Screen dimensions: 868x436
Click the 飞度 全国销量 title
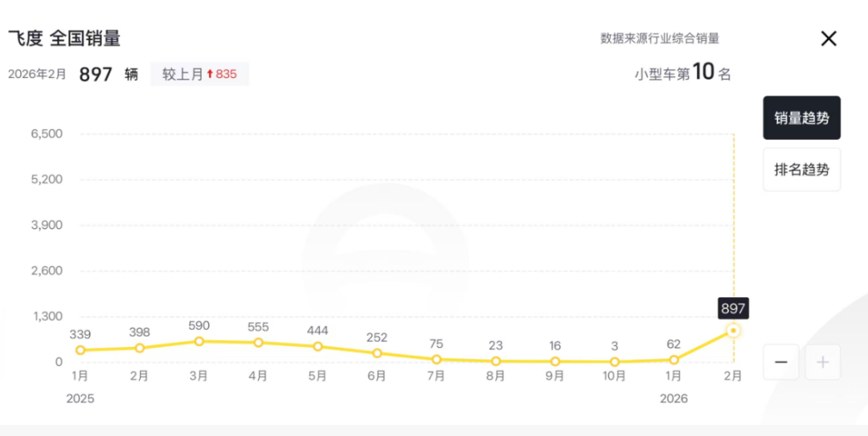64,39
